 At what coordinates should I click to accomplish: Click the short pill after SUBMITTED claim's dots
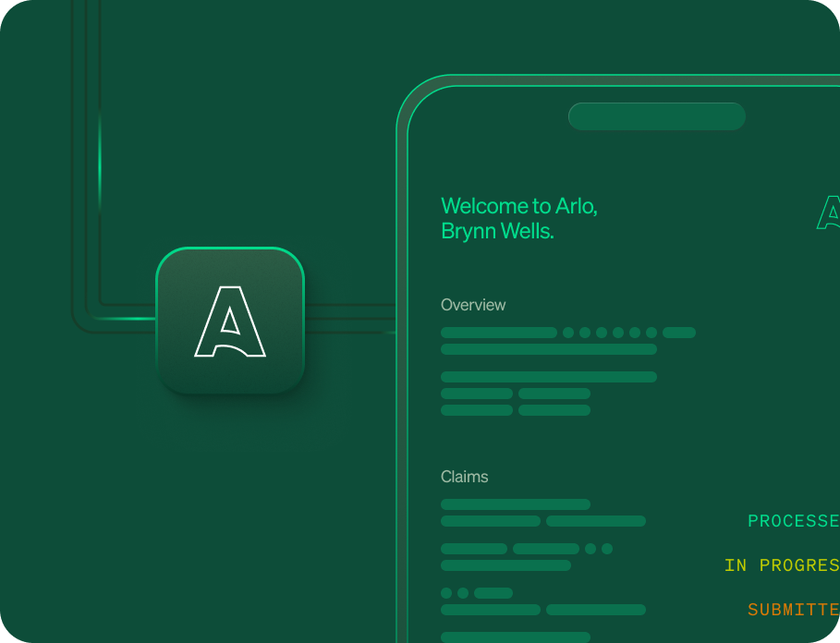tap(493, 593)
